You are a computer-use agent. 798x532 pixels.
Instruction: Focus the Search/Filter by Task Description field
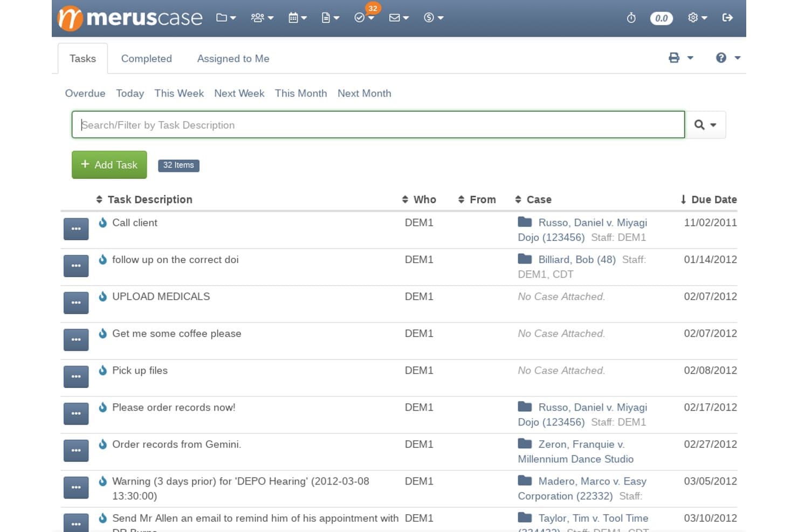pyautogui.click(x=379, y=125)
